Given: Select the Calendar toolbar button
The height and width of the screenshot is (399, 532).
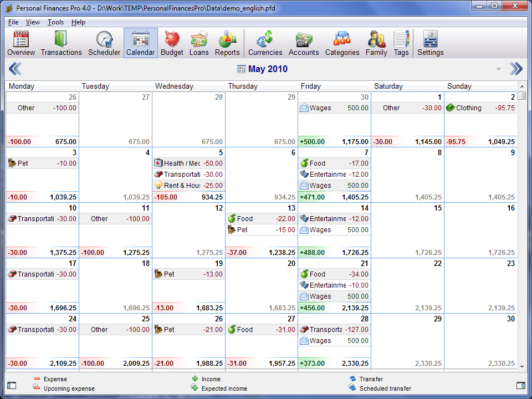Looking at the screenshot, I should coord(140,43).
